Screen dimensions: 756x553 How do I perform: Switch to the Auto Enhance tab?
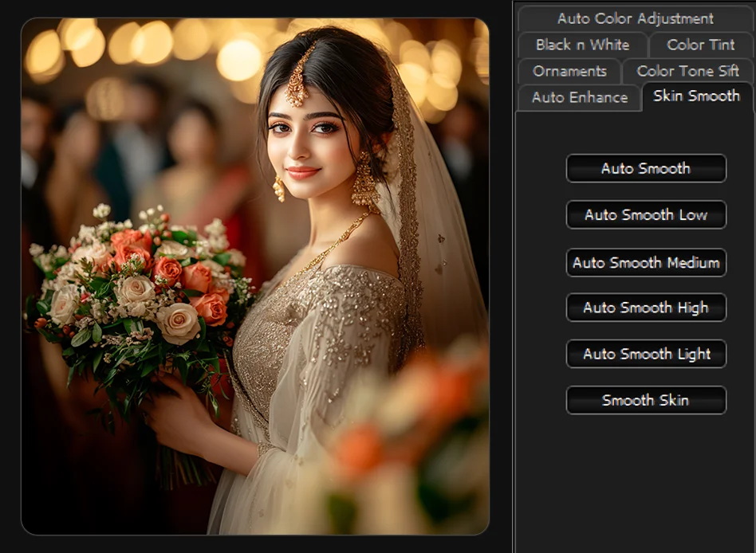(x=579, y=97)
